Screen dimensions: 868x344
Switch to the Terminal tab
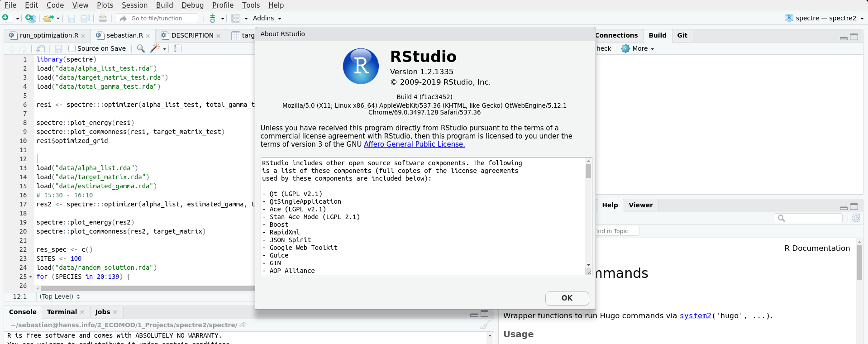(62, 312)
